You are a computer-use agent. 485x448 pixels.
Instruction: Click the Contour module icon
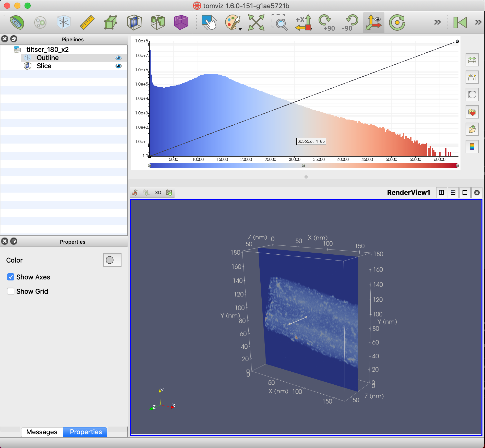click(x=17, y=22)
